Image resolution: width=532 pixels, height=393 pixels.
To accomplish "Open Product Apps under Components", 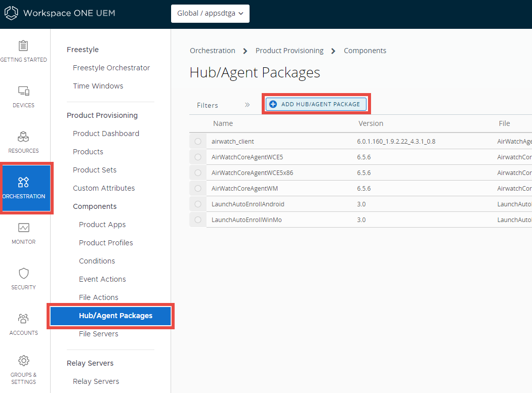I will [x=102, y=225].
